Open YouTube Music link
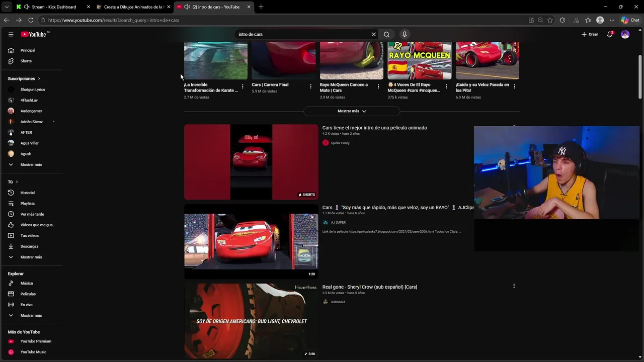The image size is (644, 362). (33, 352)
